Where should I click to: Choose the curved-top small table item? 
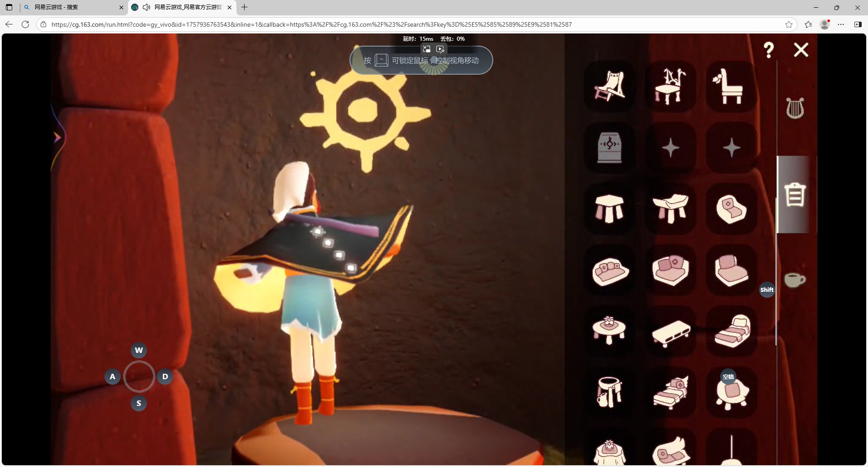[x=670, y=209]
